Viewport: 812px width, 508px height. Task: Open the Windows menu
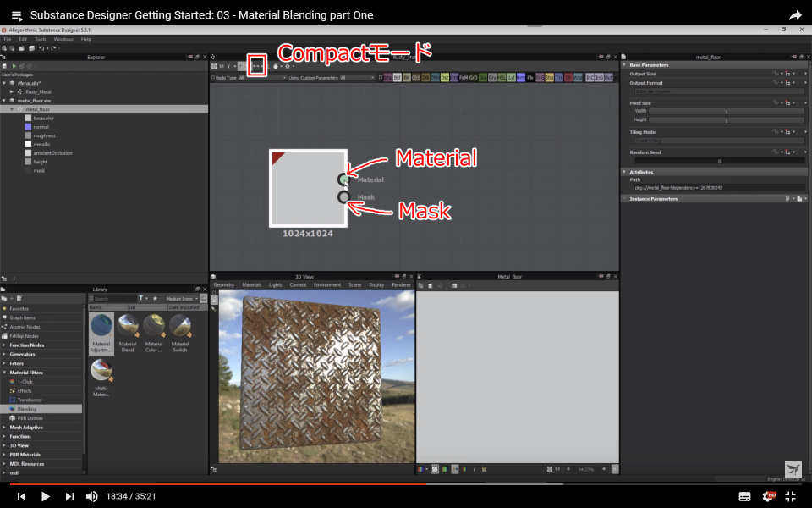[63, 40]
